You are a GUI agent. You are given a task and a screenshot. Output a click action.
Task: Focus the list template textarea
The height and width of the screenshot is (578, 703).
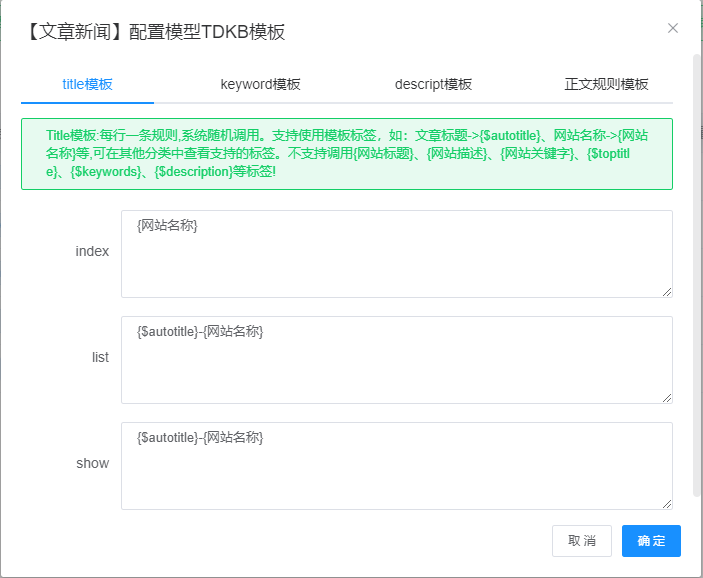click(396, 360)
